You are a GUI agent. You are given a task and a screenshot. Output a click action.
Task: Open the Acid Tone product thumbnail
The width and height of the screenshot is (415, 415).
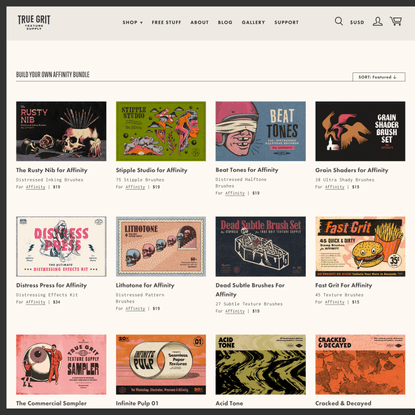pos(260,365)
